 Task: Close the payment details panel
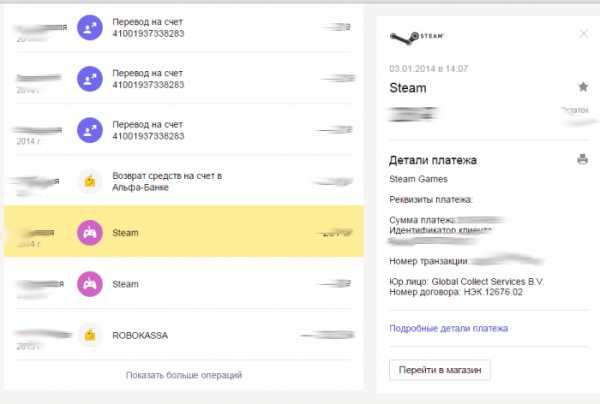coord(584,34)
